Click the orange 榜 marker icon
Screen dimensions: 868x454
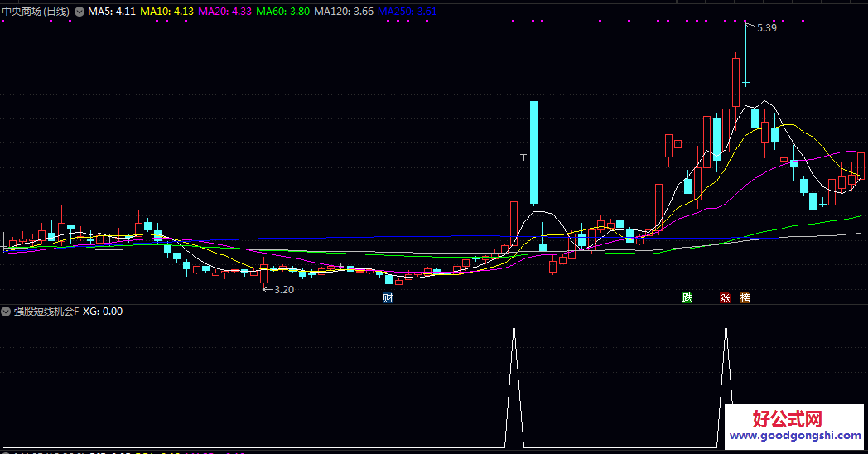(745, 298)
